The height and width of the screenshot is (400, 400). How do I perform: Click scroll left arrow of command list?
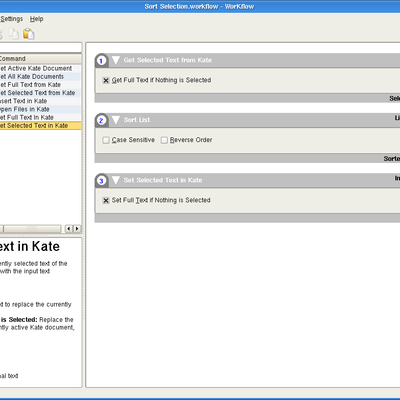(x=68, y=229)
